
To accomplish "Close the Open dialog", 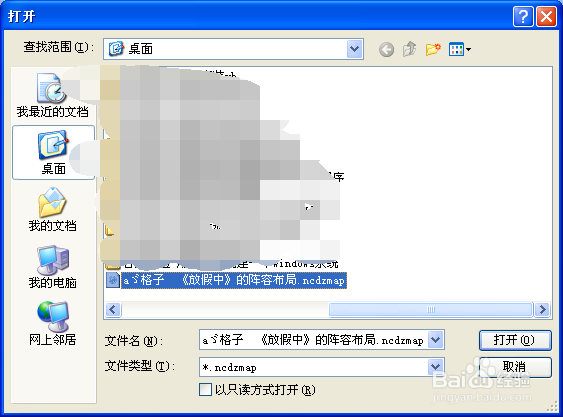I will point(546,17).
